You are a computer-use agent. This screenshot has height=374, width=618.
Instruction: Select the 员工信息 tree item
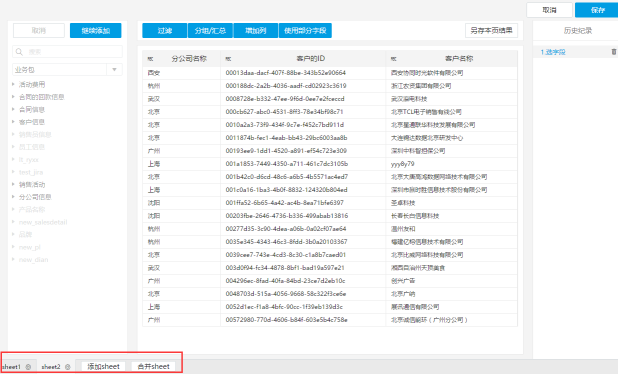(32, 147)
